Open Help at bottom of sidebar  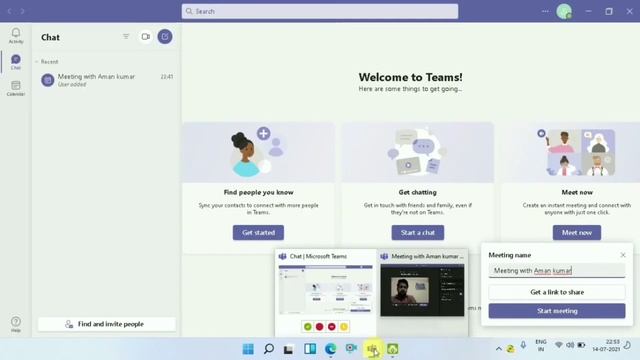tap(16, 324)
